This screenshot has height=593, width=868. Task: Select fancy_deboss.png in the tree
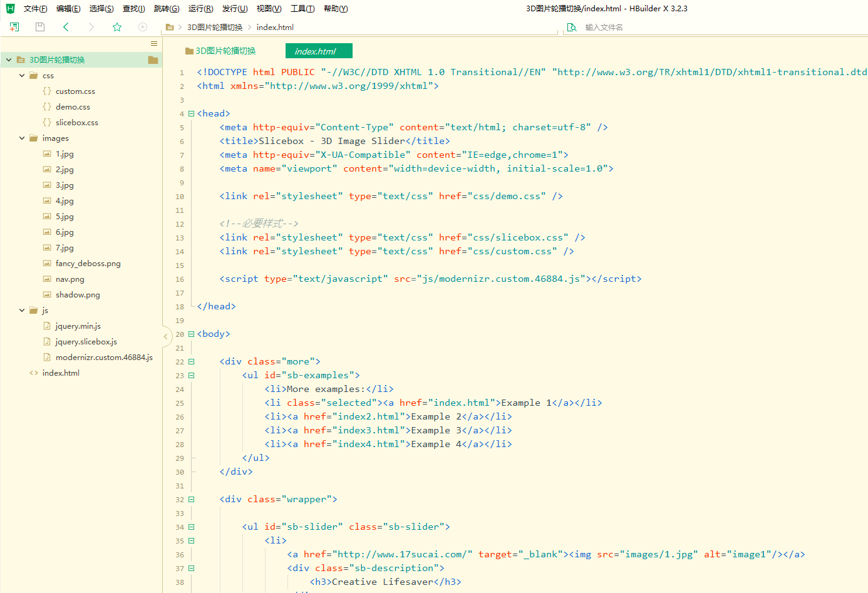tap(88, 264)
